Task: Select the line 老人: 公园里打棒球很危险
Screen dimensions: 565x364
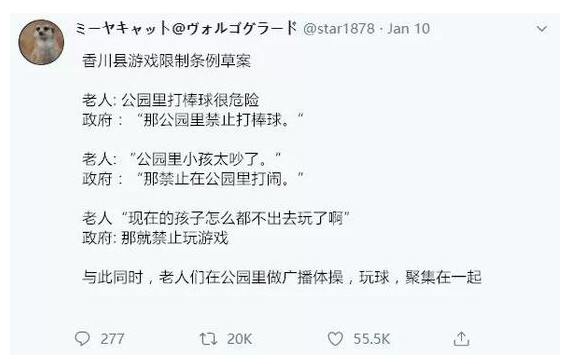Action: tap(170, 100)
